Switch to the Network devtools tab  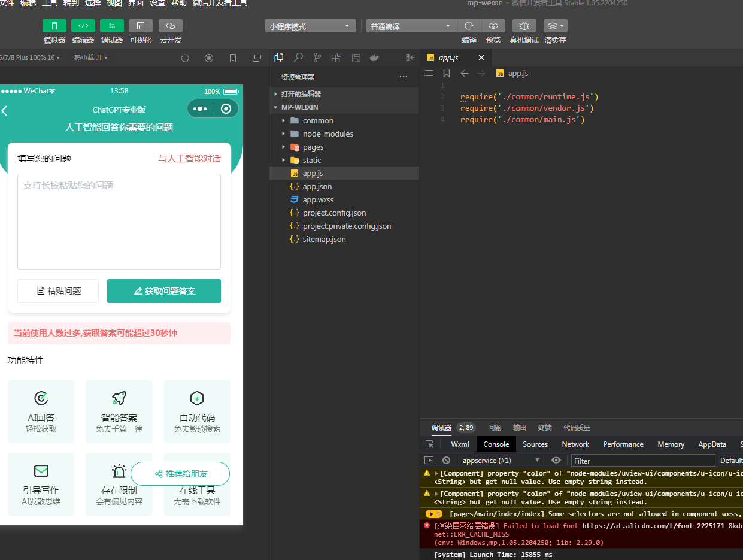575,444
